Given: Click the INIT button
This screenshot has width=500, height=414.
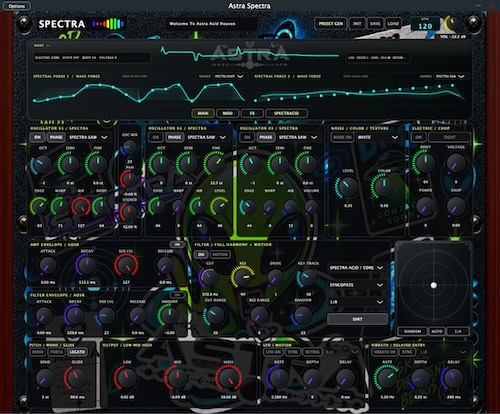Looking at the screenshot, I should [x=357, y=24].
